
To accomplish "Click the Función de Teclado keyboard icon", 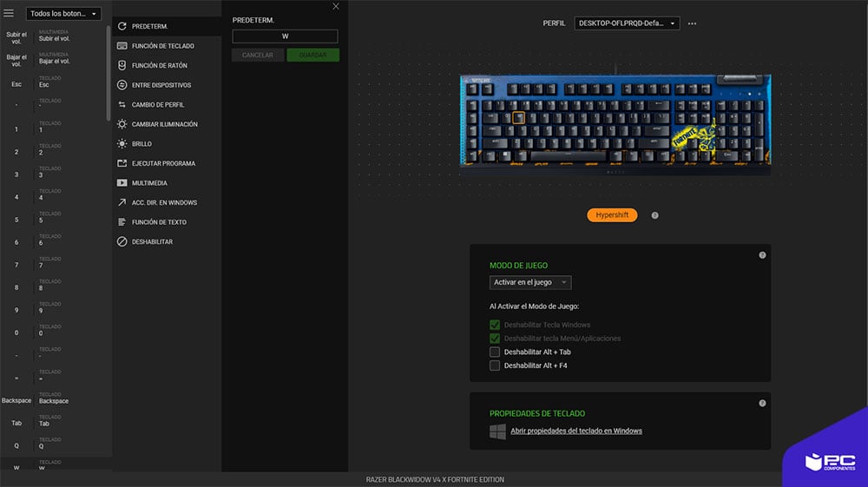I will (x=122, y=46).
